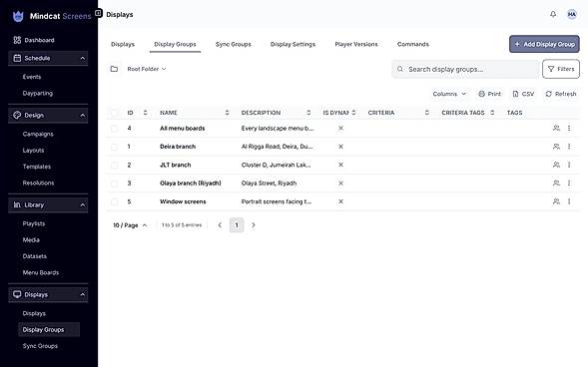Sort by Criteria Tags column arrows

(492, 113)
